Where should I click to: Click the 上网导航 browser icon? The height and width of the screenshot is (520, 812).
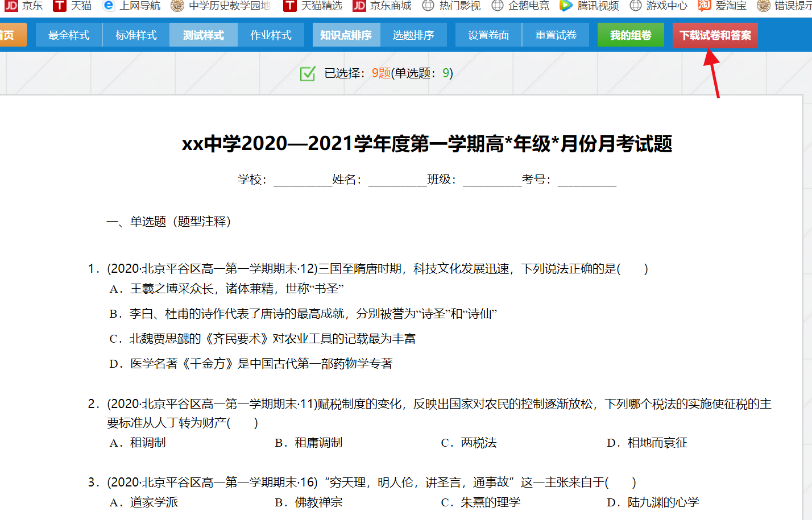pos(108,6)
